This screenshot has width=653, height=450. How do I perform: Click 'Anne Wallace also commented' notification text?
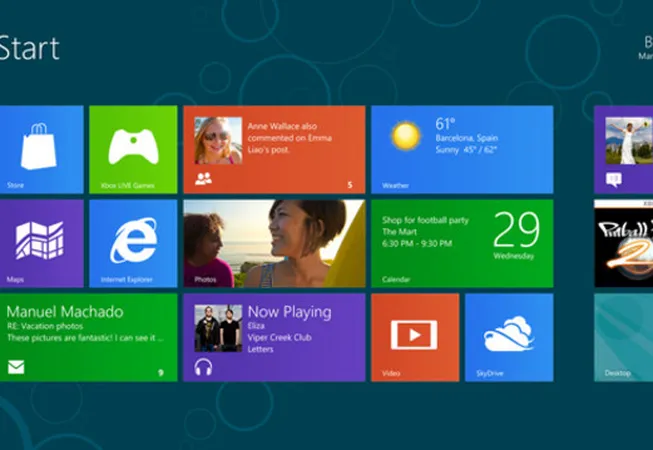[x=290, y=138]
